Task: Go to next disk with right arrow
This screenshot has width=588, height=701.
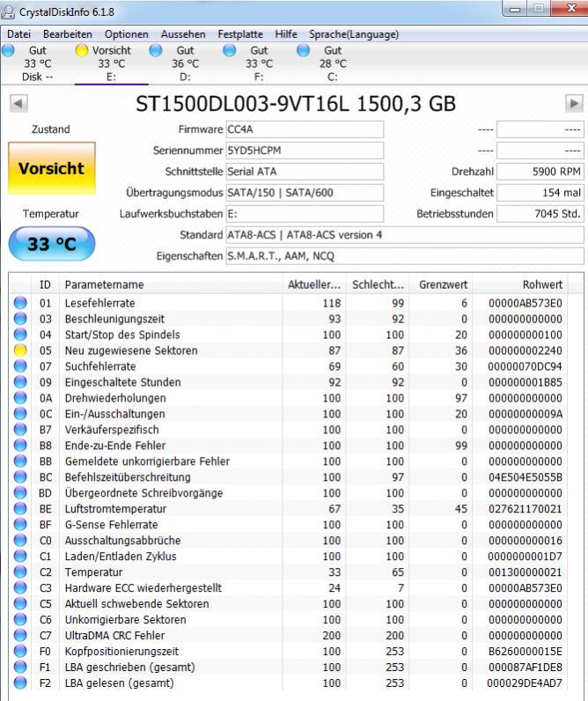Action: pos(574,104)
